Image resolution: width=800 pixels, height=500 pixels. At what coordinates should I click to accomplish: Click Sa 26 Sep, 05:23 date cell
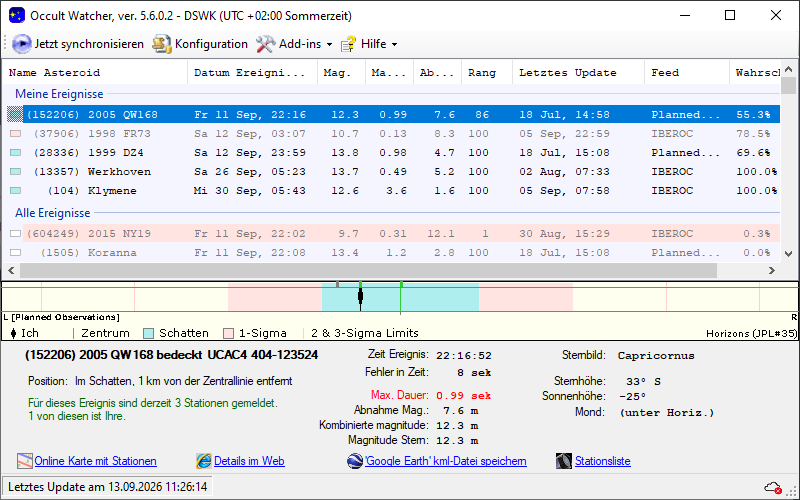click(x=249, y=171)
